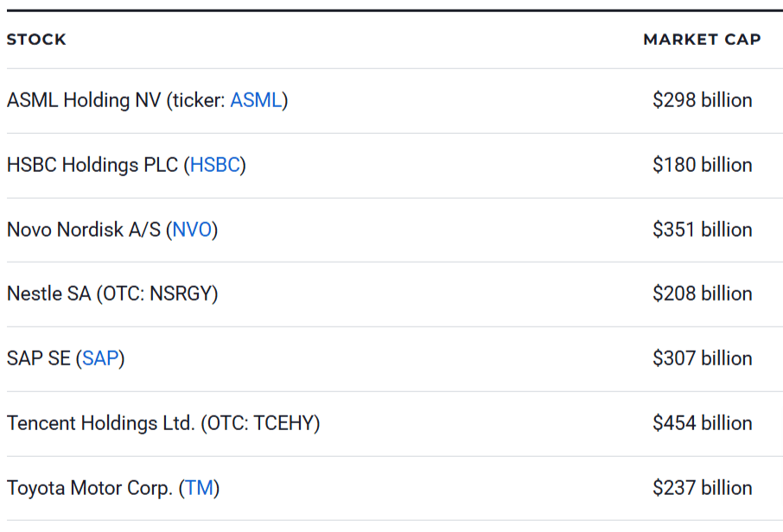Click the $298 billion market cap value
783x532 pixels.
click(x=702, y=100)
